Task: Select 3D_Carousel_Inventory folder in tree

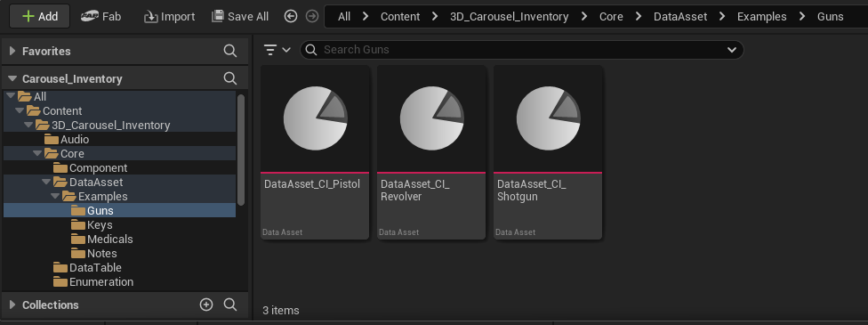Action: coord(119,126)
